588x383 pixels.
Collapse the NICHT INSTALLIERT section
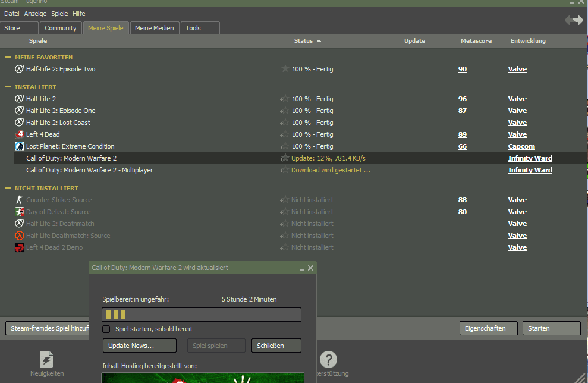(x=8, y=188)
